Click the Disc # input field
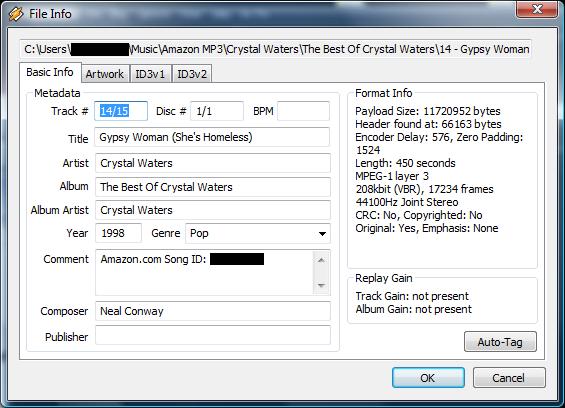 coord(217,111)
